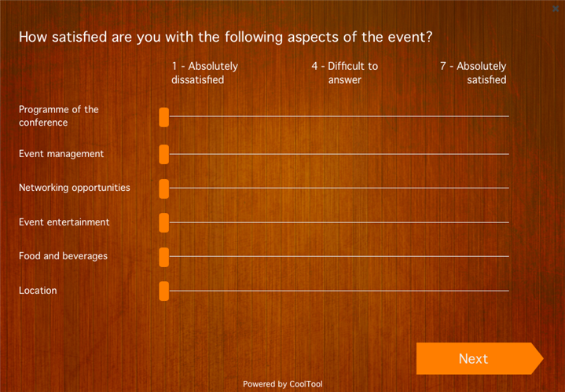Click the Food and beverages slider track
This screenshot has width=565, height=392.
[339, 256]
